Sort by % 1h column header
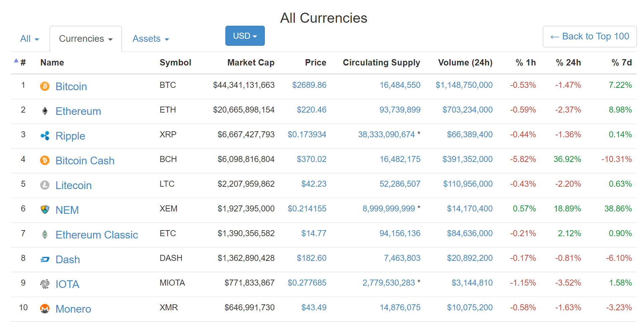The width and height of the screenshot is (644, 322). coord(526,62)
